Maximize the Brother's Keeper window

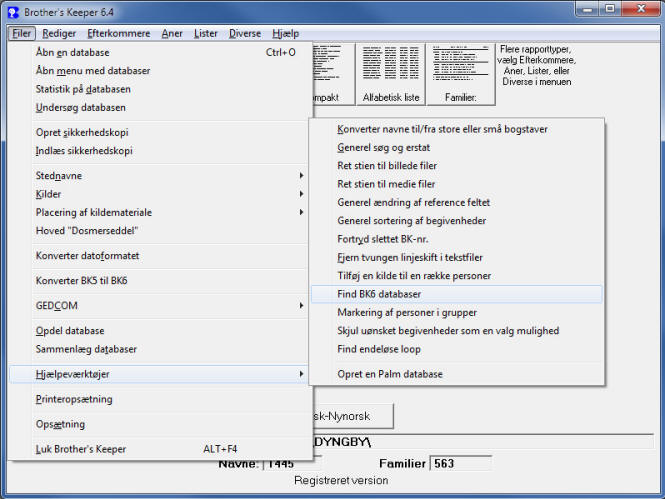point(610,9)
